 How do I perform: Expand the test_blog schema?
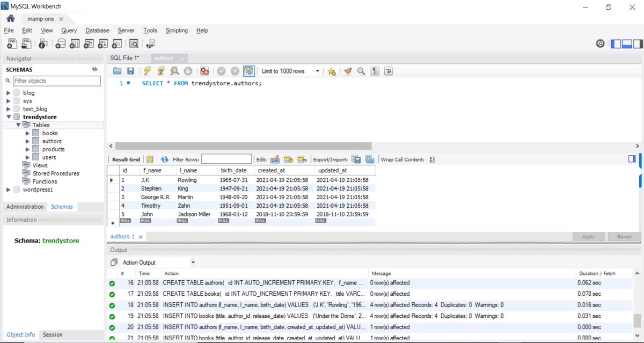(9, 109)
